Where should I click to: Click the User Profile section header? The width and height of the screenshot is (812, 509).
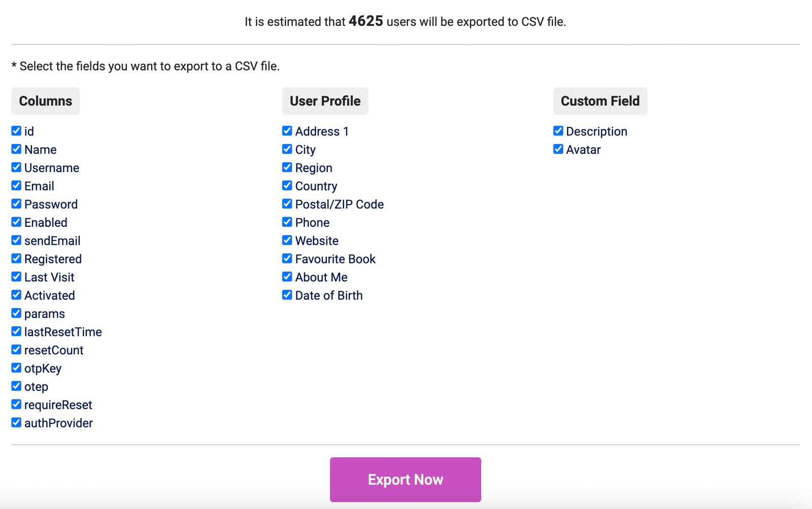coord(325,100)
